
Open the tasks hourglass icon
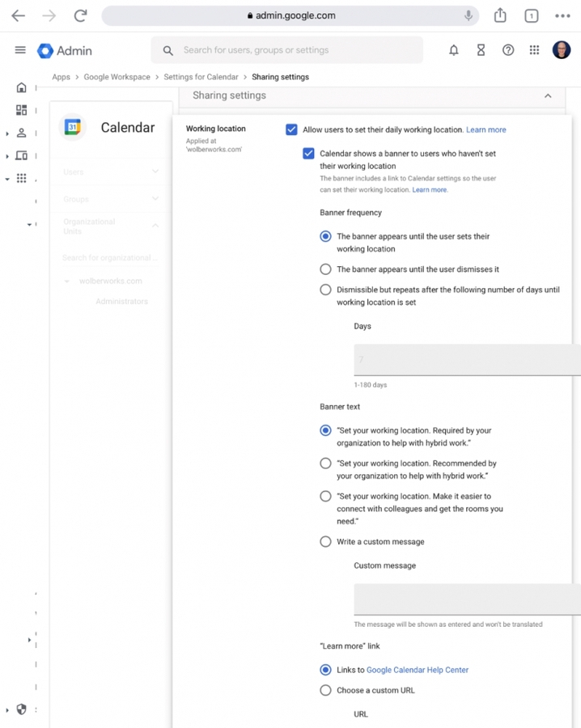(481, 50)
